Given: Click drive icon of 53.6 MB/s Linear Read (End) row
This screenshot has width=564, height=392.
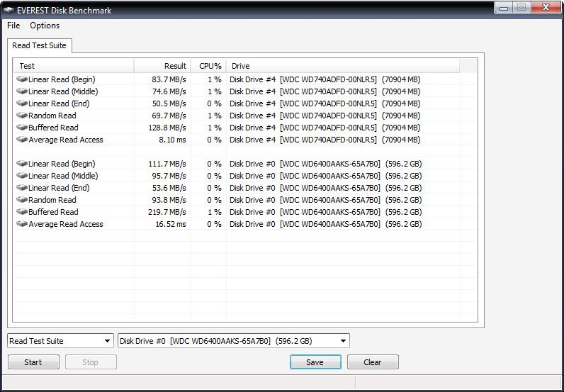Looking at the screenshot, I should coord(22,188).
